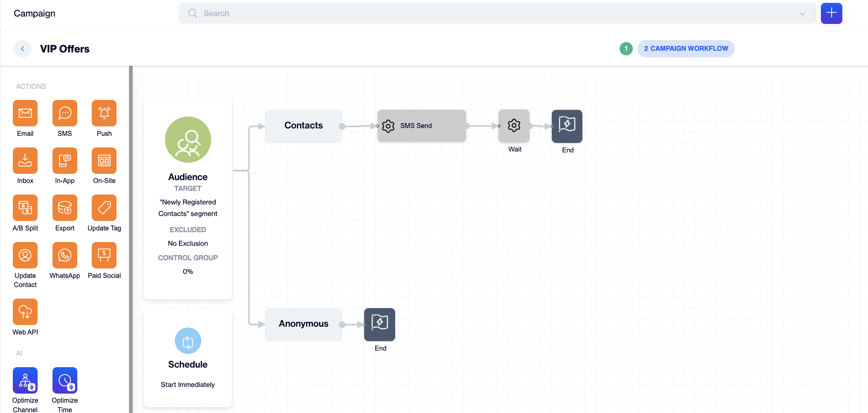Screen dimensions: 868x413
Task: Select the Export action icon
Action: (x=65, y=208)
